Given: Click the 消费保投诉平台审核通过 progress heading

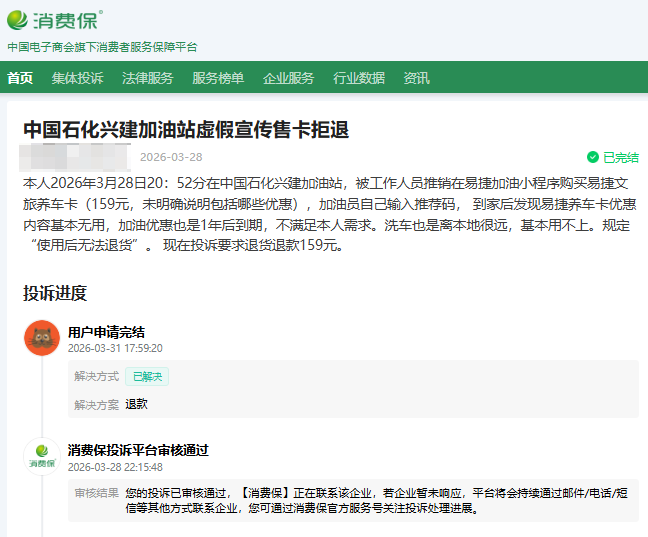Looking at the screenshot, I should (x=138, y=450).
